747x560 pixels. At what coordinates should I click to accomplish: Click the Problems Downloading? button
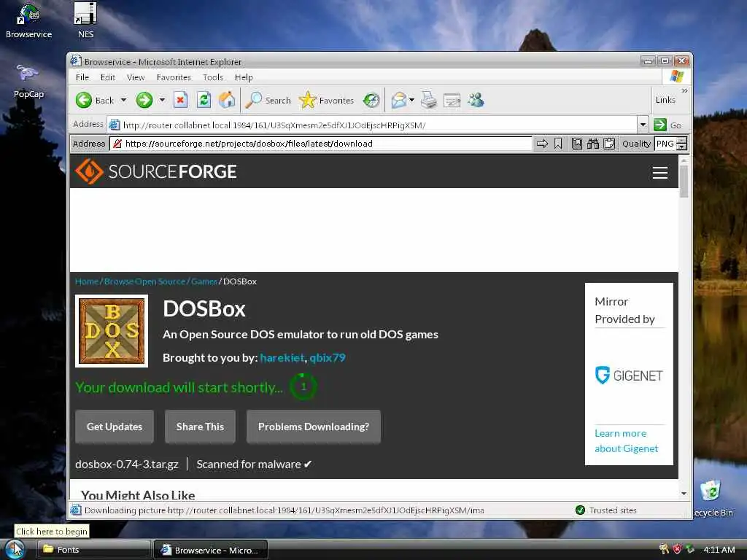314,427
